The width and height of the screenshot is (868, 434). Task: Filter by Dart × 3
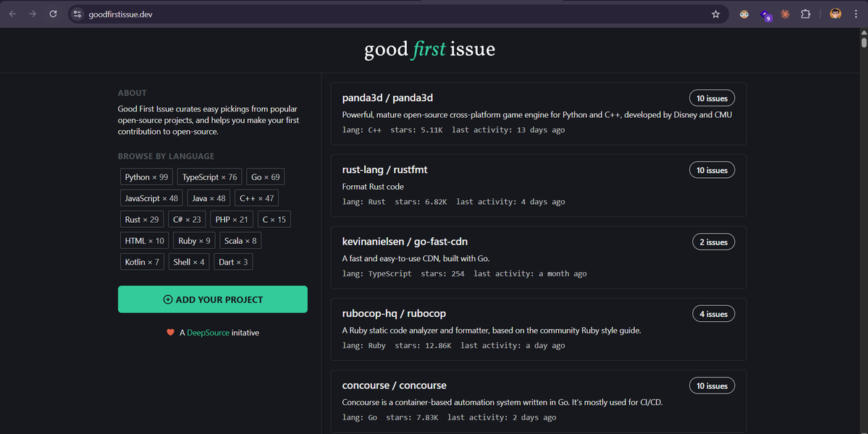pyautogui.click(x=233, y=262)
